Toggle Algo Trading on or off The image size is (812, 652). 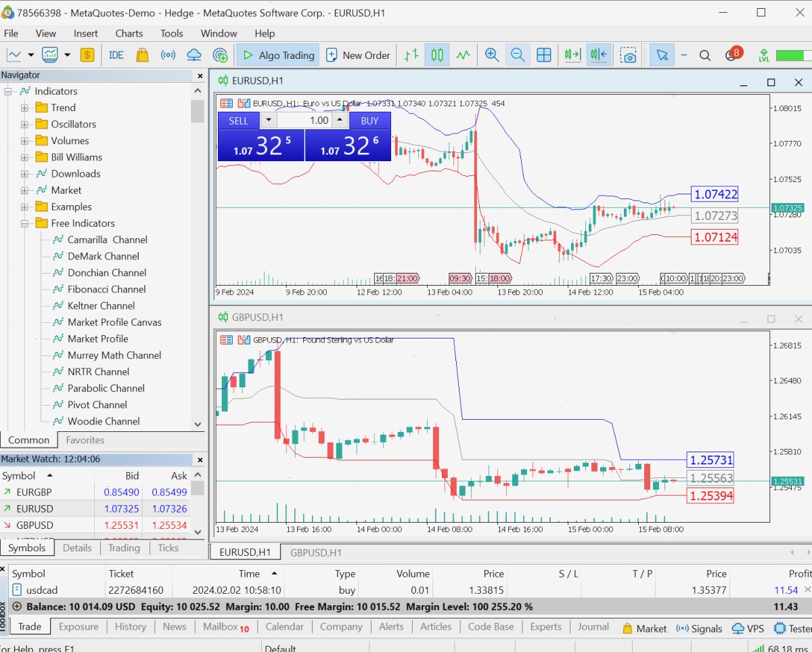tap(278, 55)
